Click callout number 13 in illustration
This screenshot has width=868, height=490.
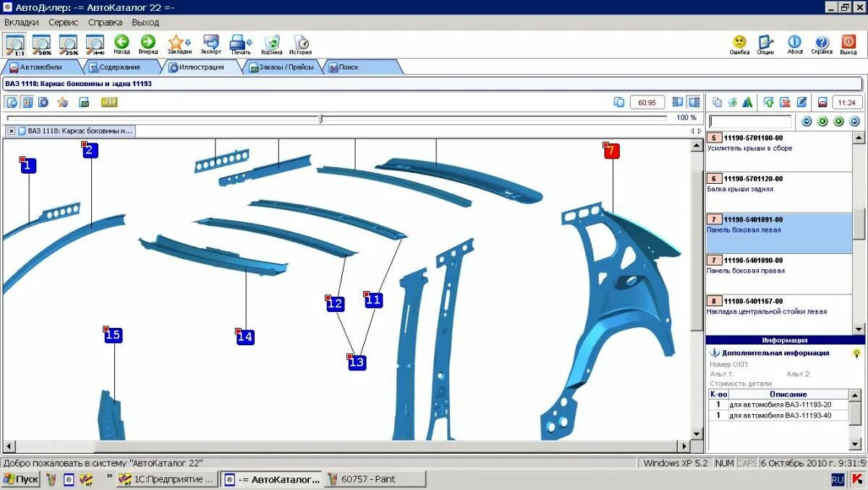[357, 363]
